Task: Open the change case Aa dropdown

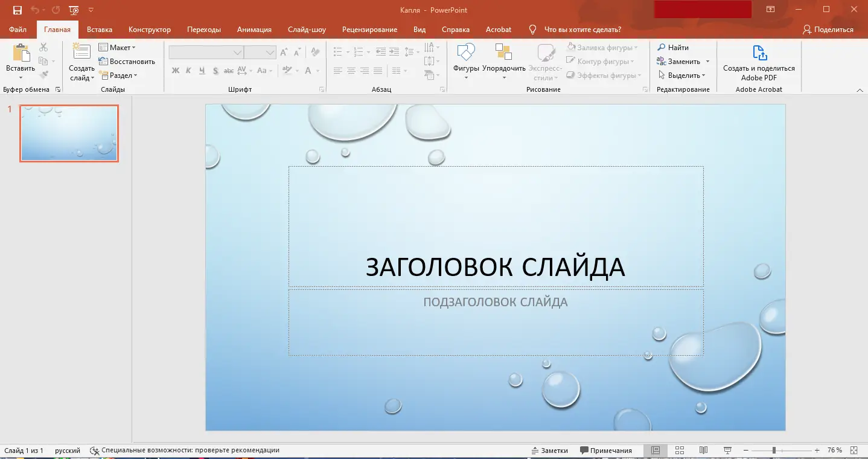Action: coord(264,71)
